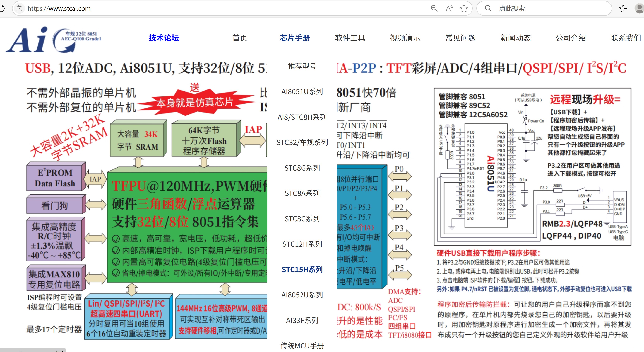This screenshot has height=352, width=644.
Task: Open the 芯片手册 menu
Action: 295,38
